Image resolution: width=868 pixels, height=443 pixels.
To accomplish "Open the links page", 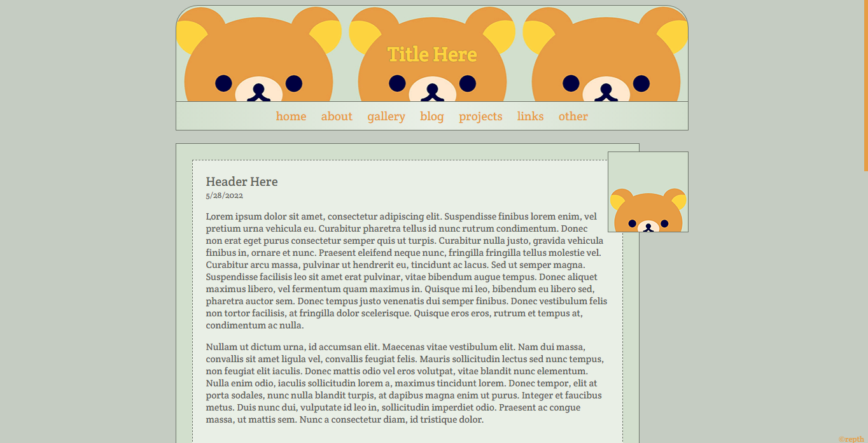I will point(530,116).
